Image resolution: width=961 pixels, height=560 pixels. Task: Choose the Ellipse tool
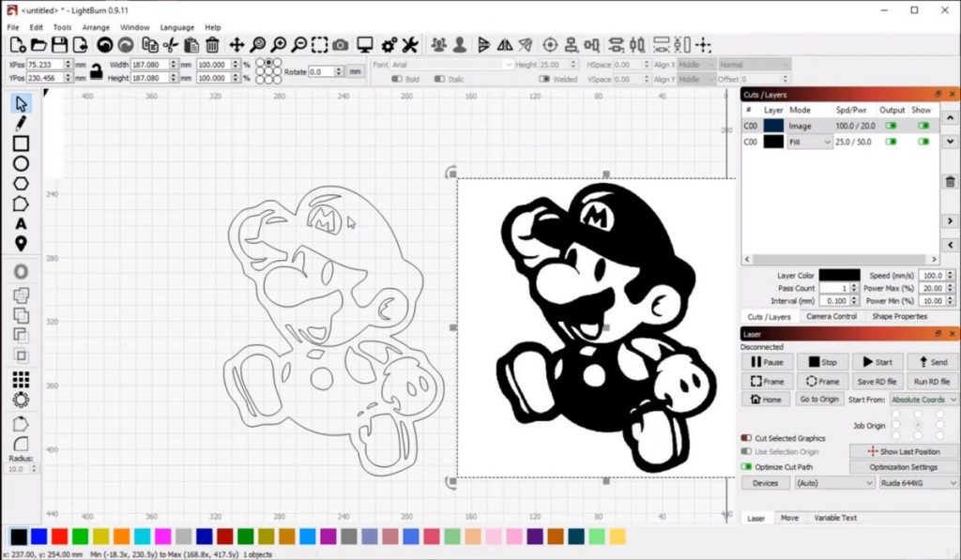pyautogui.click(x=21, y=164)
